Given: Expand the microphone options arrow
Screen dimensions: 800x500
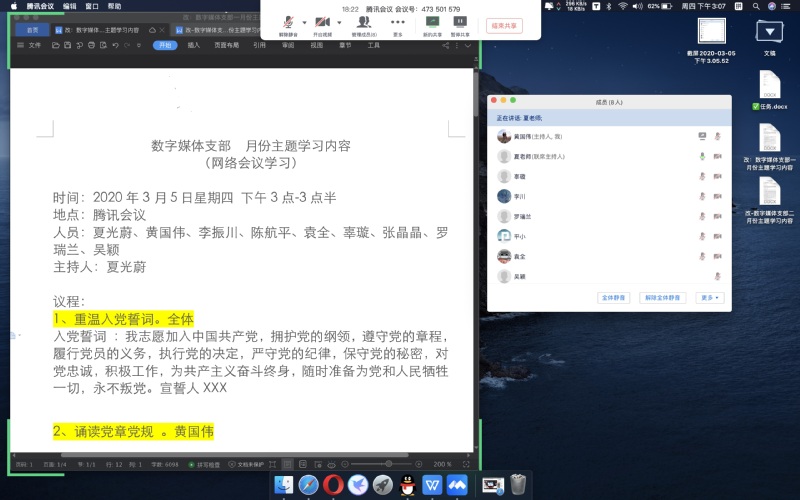Looking at the screenshot, I should pos(303,22).
